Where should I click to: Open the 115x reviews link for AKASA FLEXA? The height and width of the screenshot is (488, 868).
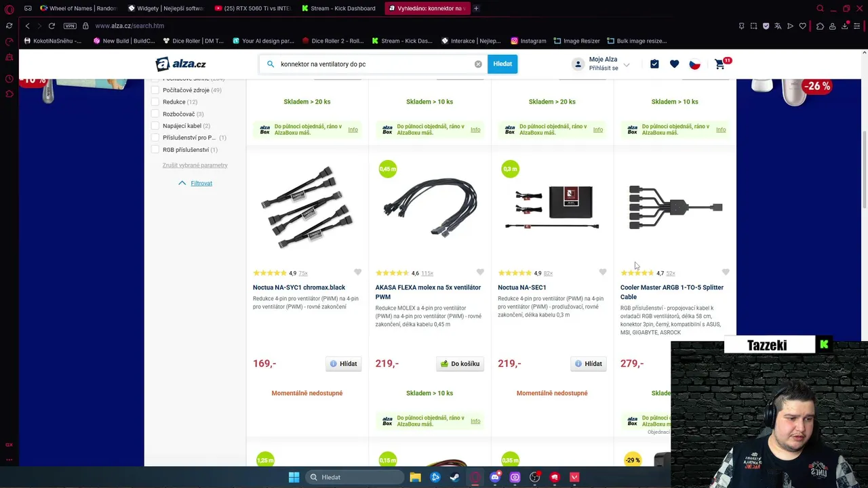[x=427, y=273]
